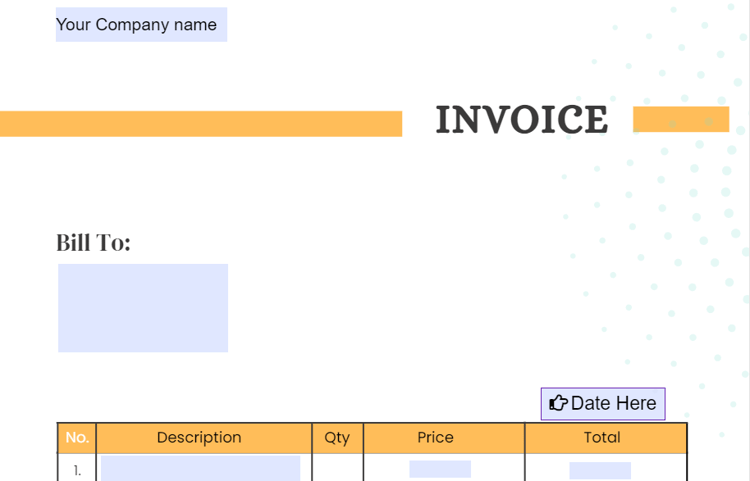Image resolution: width=750 pixels, height=481 pixels.
Task: Click the first row Description input field
Action: (200, 468)
